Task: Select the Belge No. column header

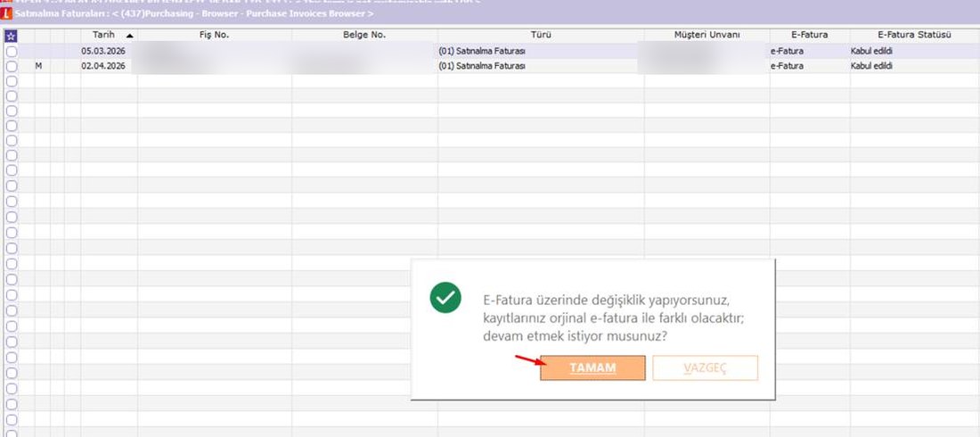Action: coord(364,35)
